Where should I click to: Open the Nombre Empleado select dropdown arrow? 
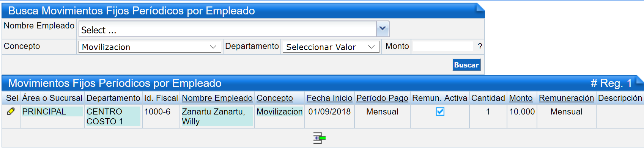[383, 29]
